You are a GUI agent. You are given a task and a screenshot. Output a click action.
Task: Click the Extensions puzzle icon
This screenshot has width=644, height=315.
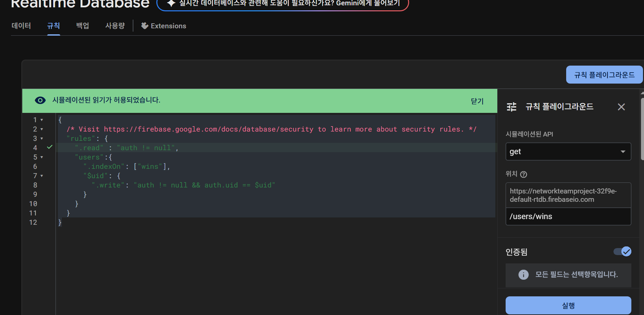(x=145, y=26)
